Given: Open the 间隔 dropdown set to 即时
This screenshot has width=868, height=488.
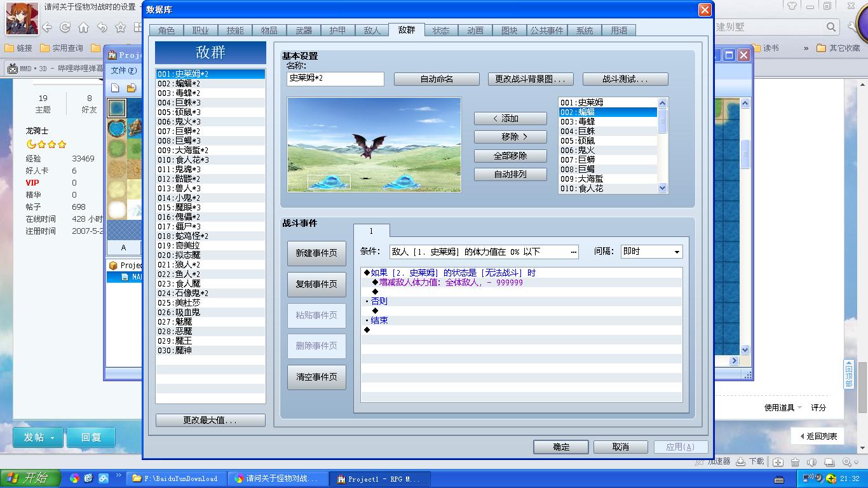Looking at the screenshot, I should (651, 252).
